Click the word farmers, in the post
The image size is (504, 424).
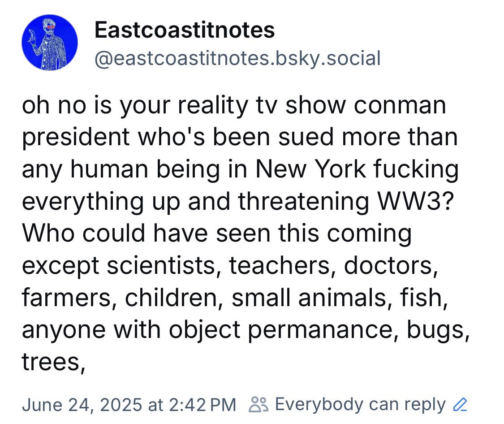(70, 298)
